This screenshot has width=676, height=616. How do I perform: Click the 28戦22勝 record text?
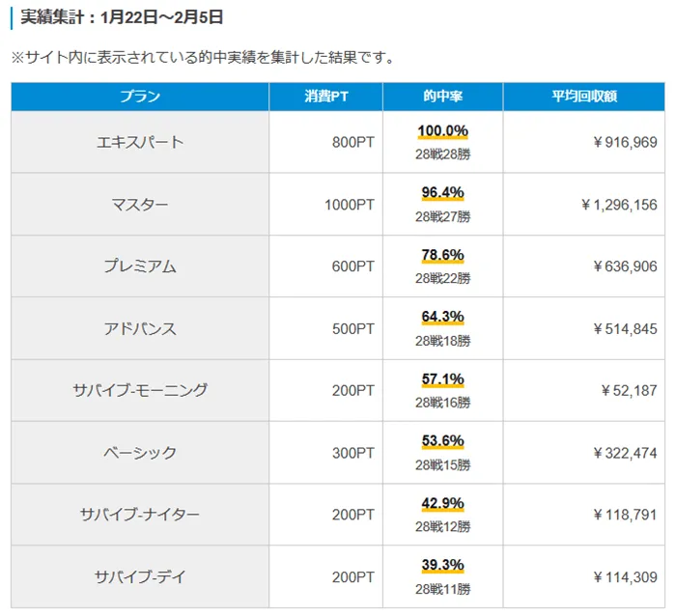pos(443,278)
